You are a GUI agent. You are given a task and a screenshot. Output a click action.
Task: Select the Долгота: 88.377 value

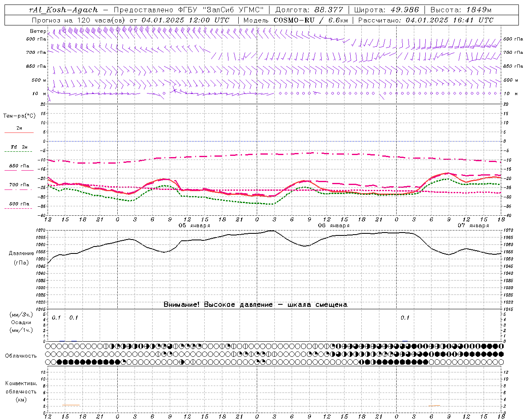click(x=310, y=10)
